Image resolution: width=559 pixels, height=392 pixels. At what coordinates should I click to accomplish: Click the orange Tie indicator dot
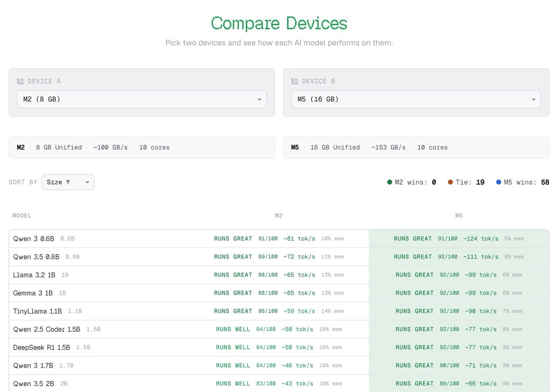450,182
